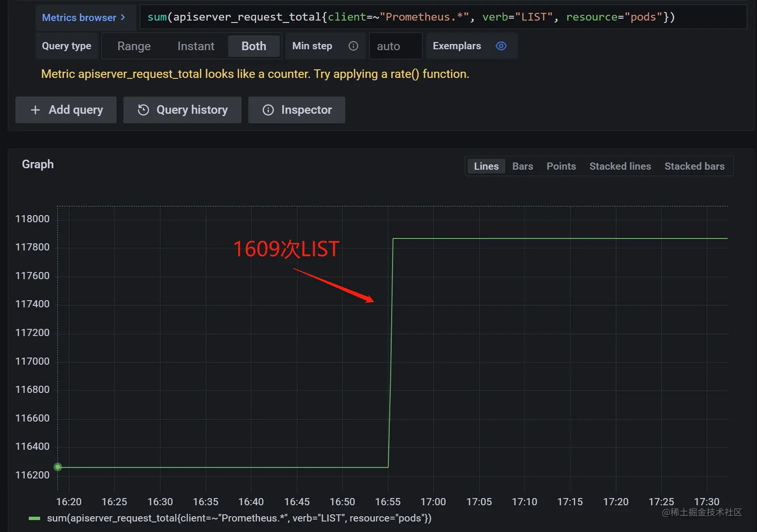Select the Range query type
The height and width of the screenshot is (532, 757).
(134, 46)
